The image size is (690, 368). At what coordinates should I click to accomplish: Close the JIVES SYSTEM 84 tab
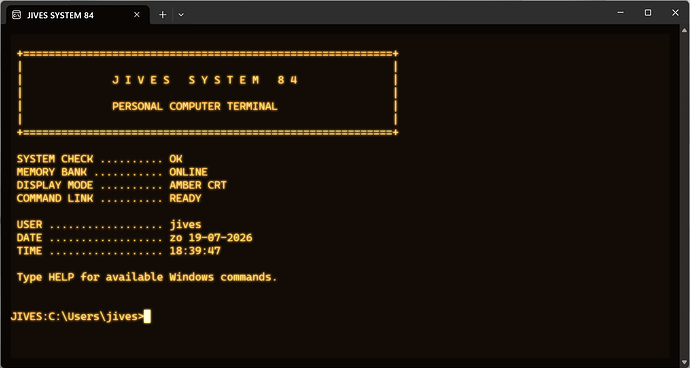point(137,15)
